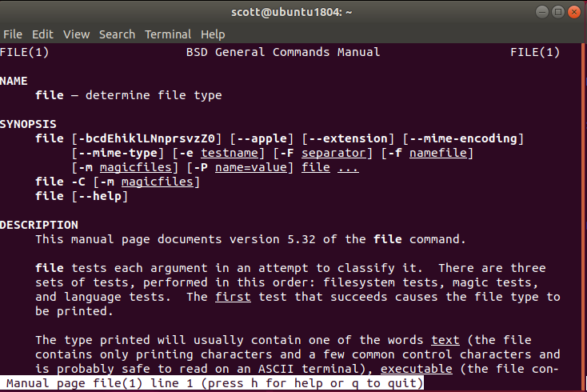The height and width of the screenshot is (392, 587).
Task: Click the terminal's vertical scrollbar
Action: pyautogui.click(x=585, y=217)
